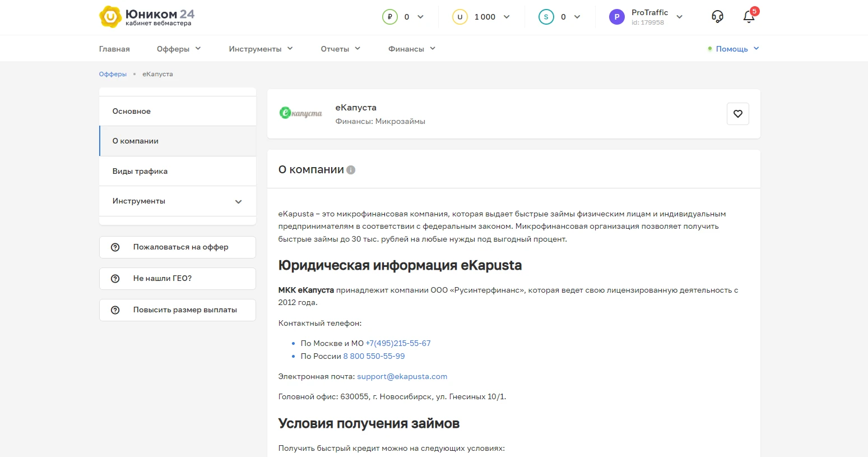Click Финансы: Микрозаймы category text
868x457 pixels.
click(380, 121)
